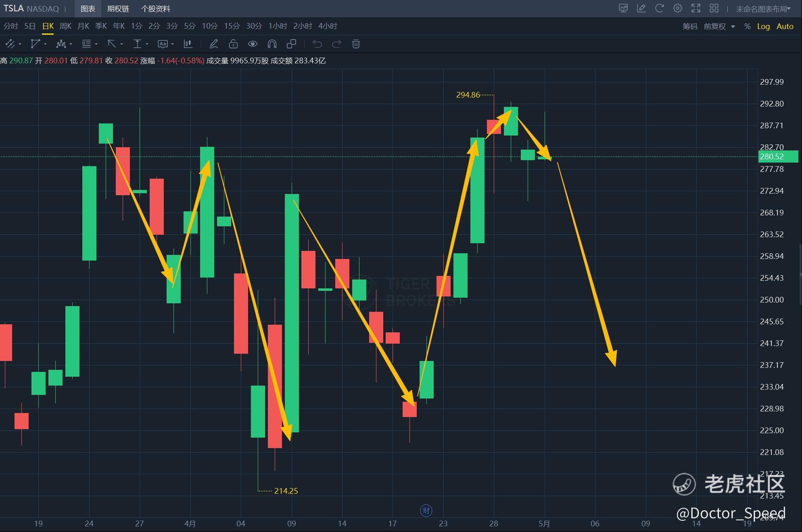This screenshot has width=802, height=532.
Task: Select the text annotation tool
Action: point(163,44)
